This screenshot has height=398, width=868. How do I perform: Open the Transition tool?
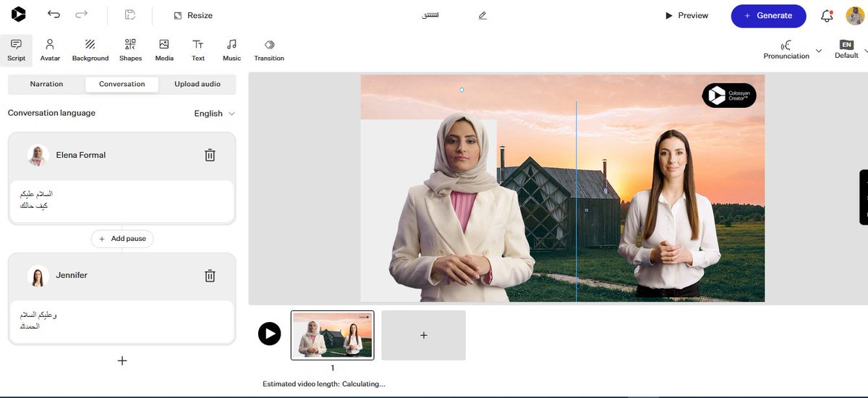[269, 50]
